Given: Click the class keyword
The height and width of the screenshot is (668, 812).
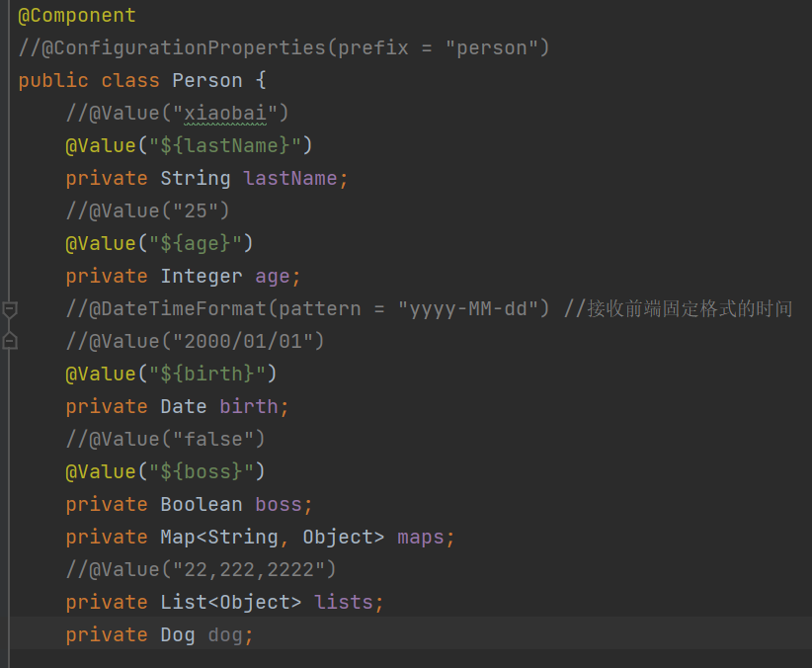Looking at the screenshot, I should pos(130,81).
